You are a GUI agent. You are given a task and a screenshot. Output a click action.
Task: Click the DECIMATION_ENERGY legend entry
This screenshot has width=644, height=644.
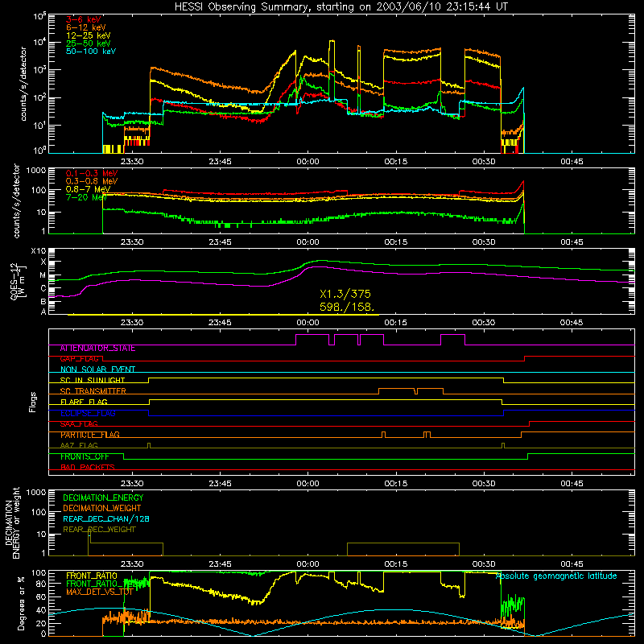103,497
